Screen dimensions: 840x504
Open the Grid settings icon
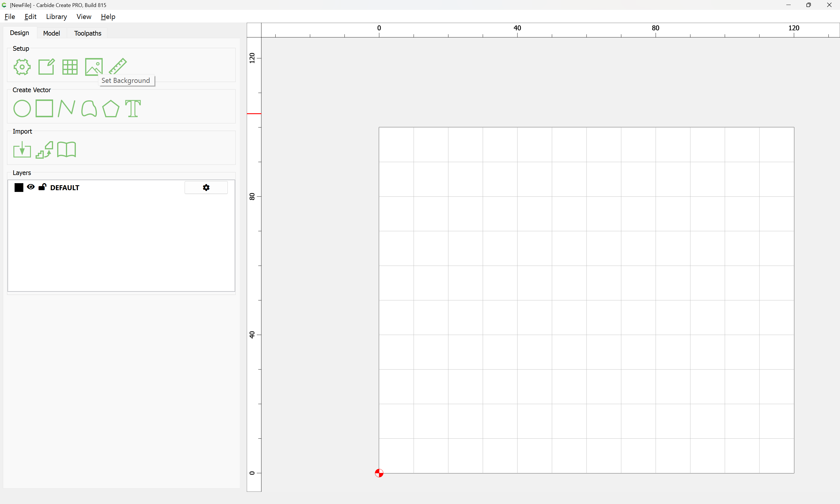[70, 67]
